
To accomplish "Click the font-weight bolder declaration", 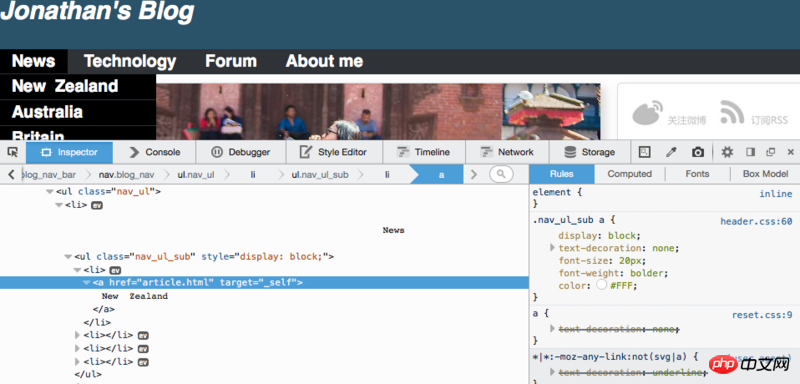I will tap(613, 273).
